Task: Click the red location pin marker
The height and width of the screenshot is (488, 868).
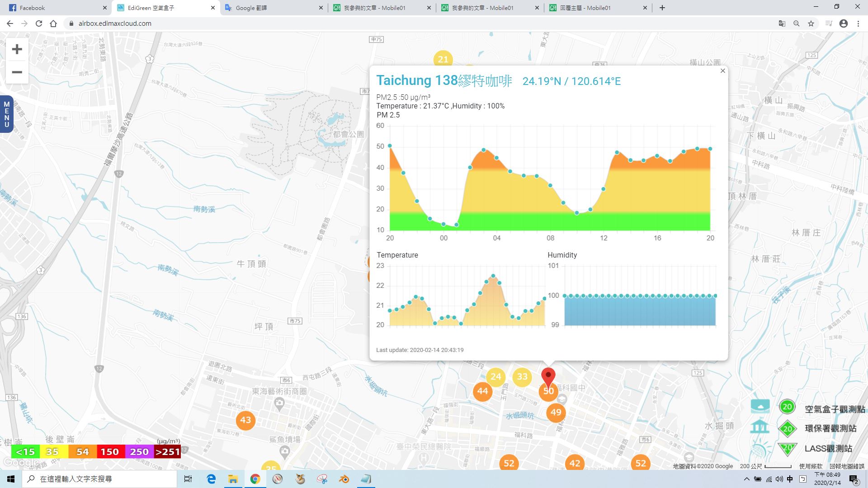Action: [x=548, y=376]
